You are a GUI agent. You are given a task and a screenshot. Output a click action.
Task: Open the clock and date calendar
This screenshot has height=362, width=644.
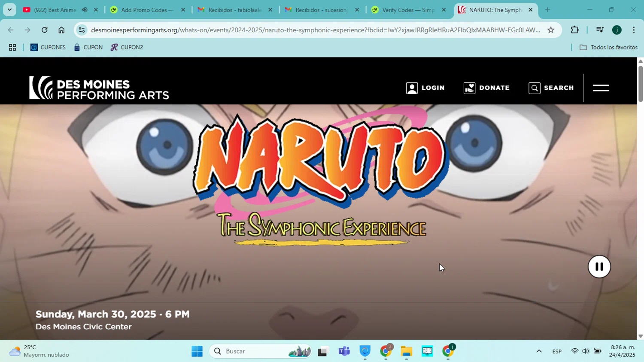(x=623, y=351)
